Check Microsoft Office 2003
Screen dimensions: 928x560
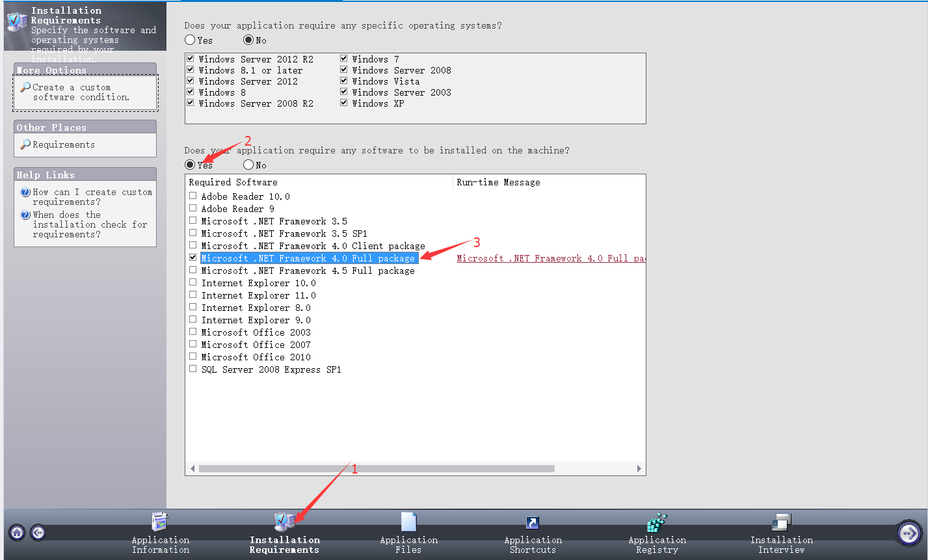[x=193, y=332]
